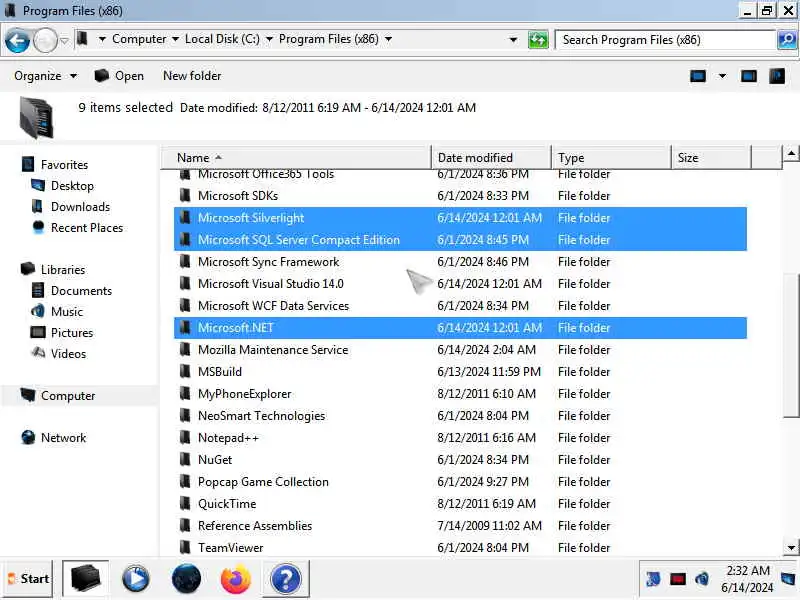
Task: Click the Start button on the taskbar
Action: click(x=28, y=579)
